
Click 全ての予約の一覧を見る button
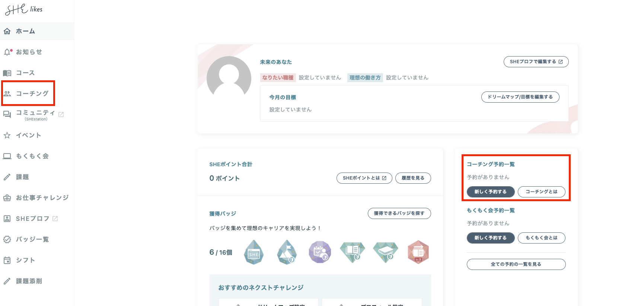click(516, 264)
